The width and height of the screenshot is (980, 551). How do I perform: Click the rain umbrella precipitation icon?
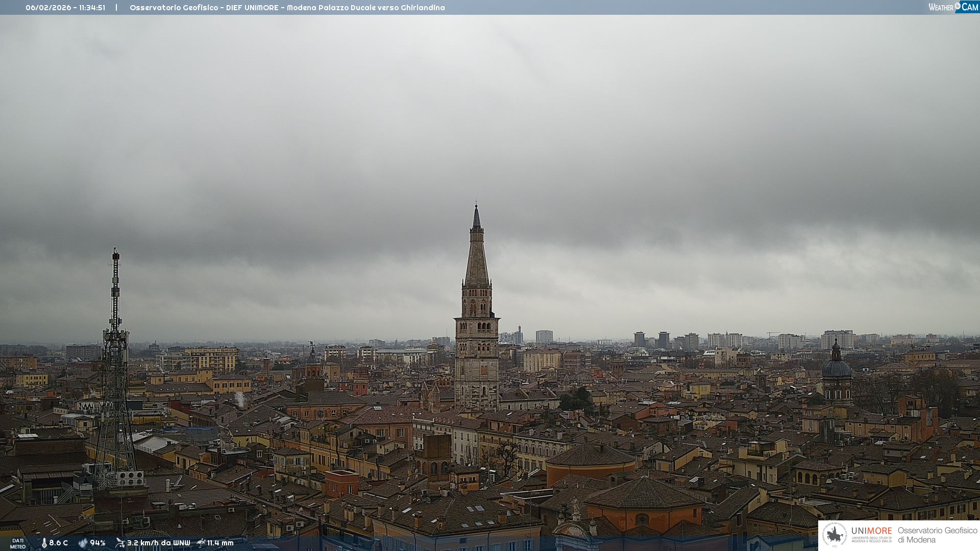(x=201, y=543)
